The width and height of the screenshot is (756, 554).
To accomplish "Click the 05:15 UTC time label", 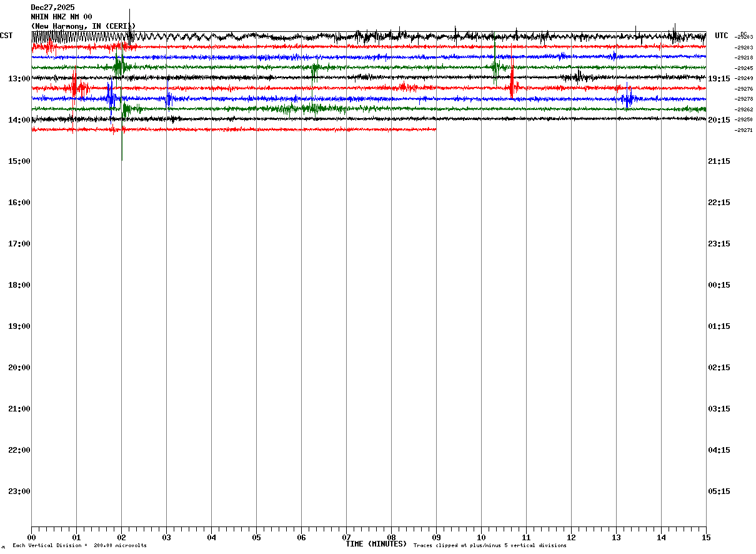I will 719,491.
